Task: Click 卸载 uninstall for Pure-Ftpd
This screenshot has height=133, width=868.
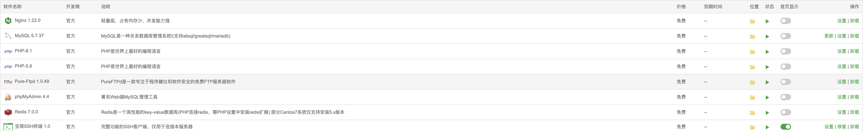Action: [854, 82]
